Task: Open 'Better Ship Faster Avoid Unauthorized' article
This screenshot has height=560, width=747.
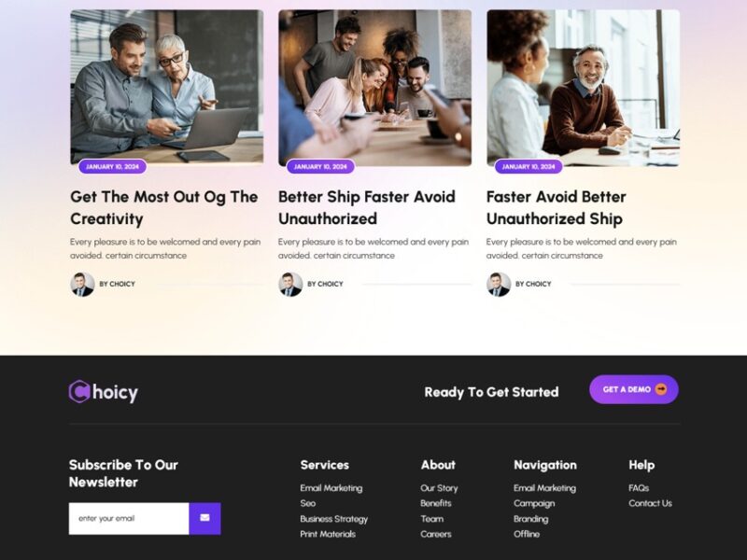Action: pos(367,207)
